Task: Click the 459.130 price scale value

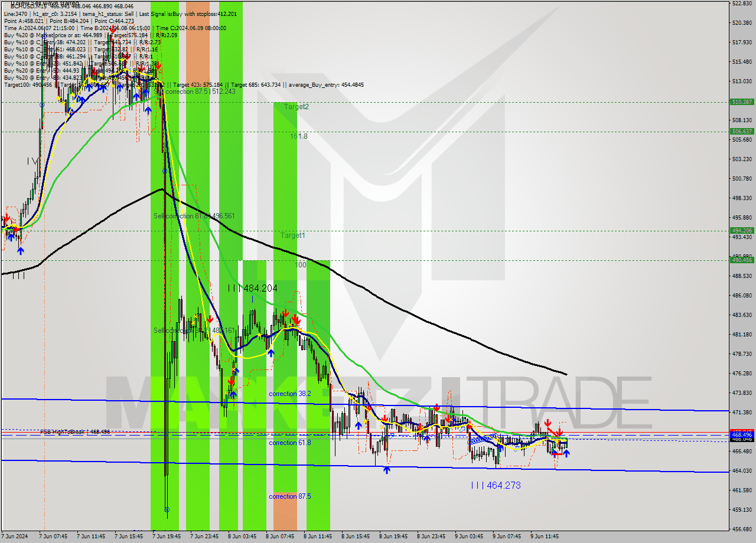Action: [742, 509]
